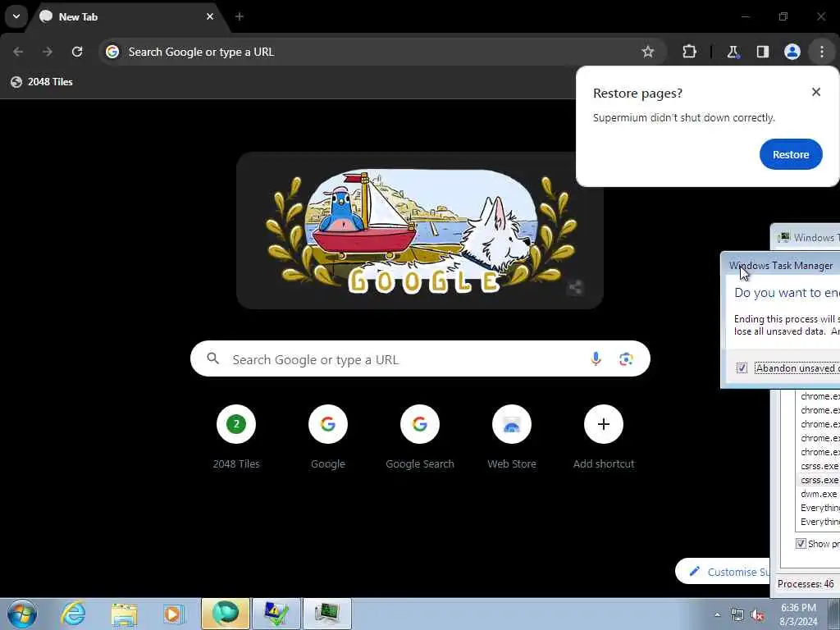Show hidden tray icons arrow

(718, 614)
